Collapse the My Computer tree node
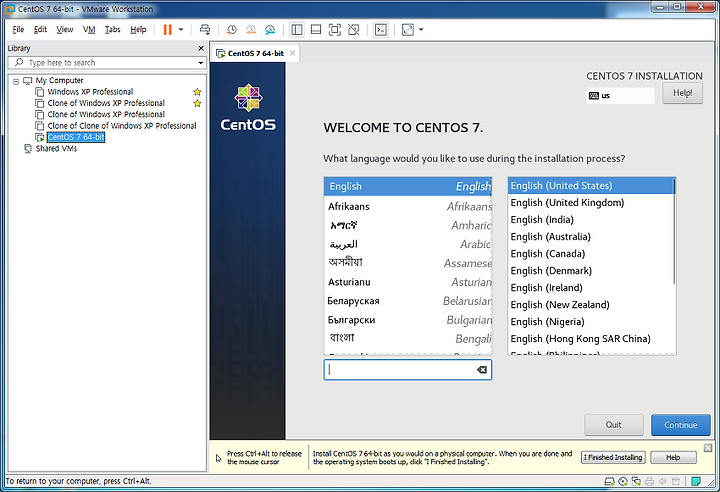This screenshot has height=492, width=720. pos(16,81)
